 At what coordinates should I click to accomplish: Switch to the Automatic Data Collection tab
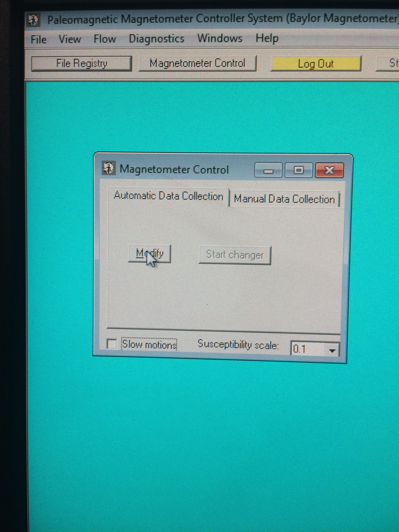pyautogui.click(x=168, y=196)
